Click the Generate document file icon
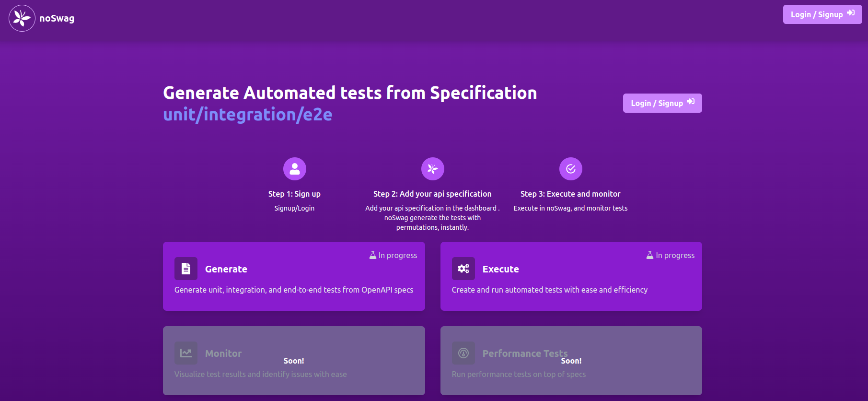This screenshot has width=868, height=401. point(186,269)
